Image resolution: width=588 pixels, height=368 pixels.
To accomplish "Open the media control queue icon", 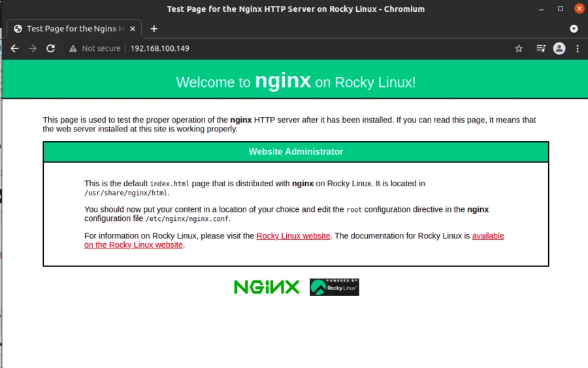I will (541, 48).
